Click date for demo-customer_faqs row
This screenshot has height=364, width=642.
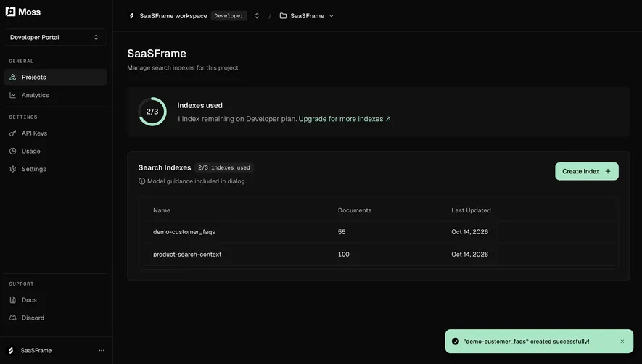coord(469,232)
